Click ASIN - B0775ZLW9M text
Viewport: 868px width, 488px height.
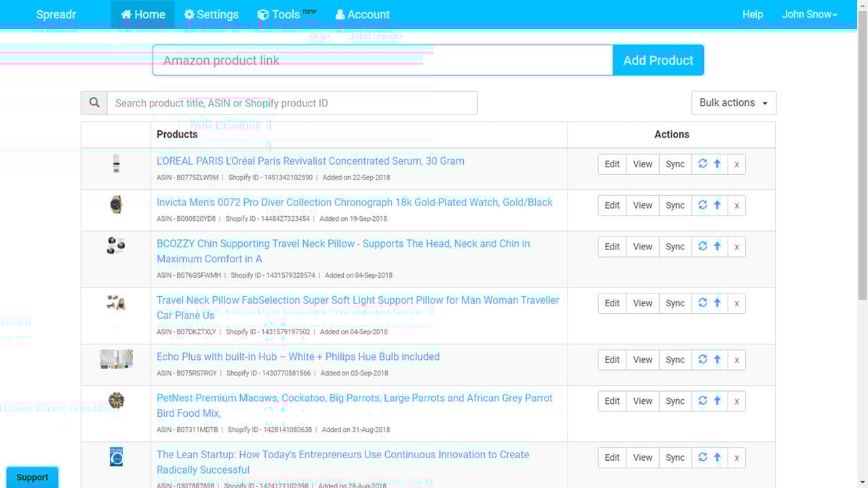[188, 178]
